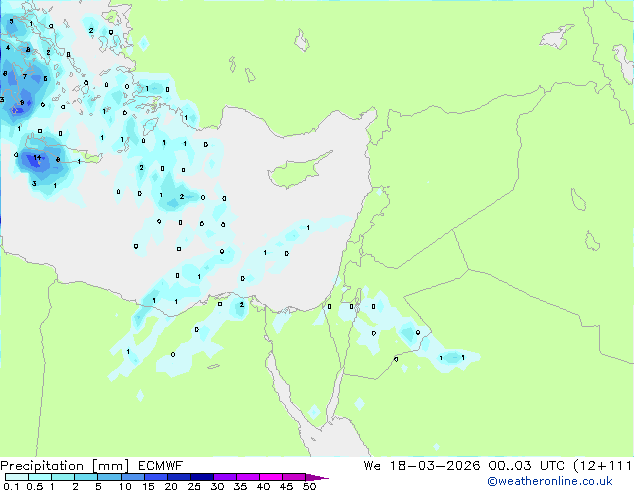
Task: Click the 'Precipitation' title word
Action: [42, 466]
